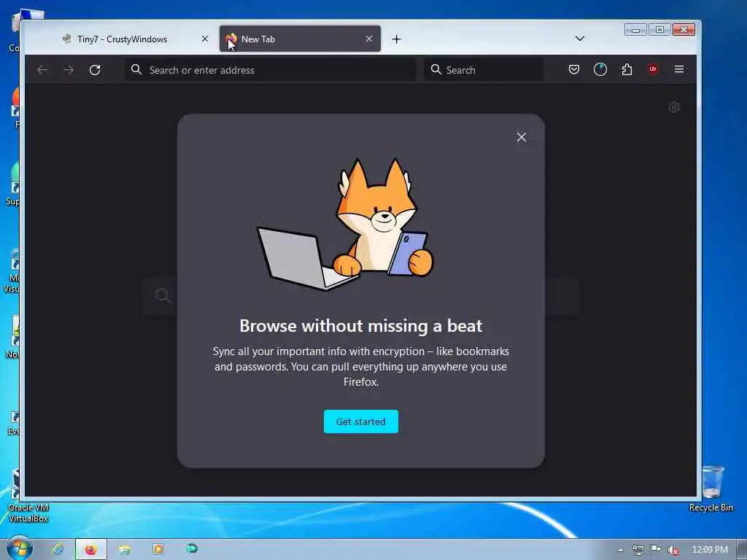Open the Pocket save icon
The height and width of the screenshot is (560, 747).
click(x=574, y=69)
